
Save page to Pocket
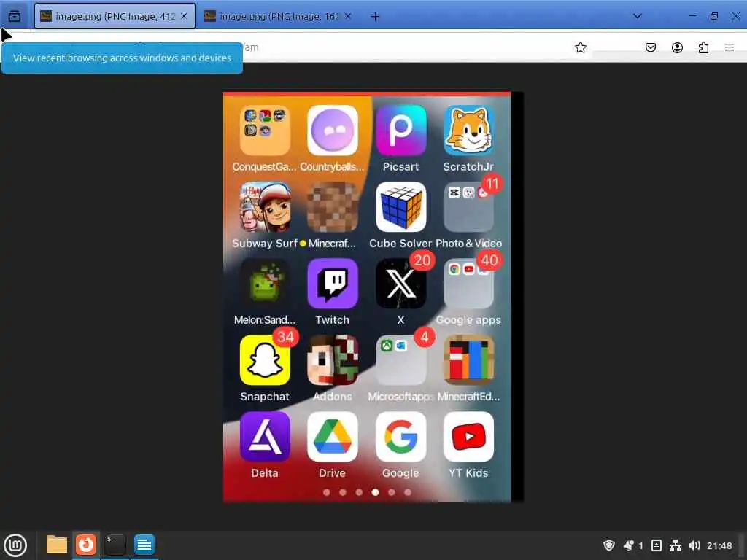(x=650, y=47)
